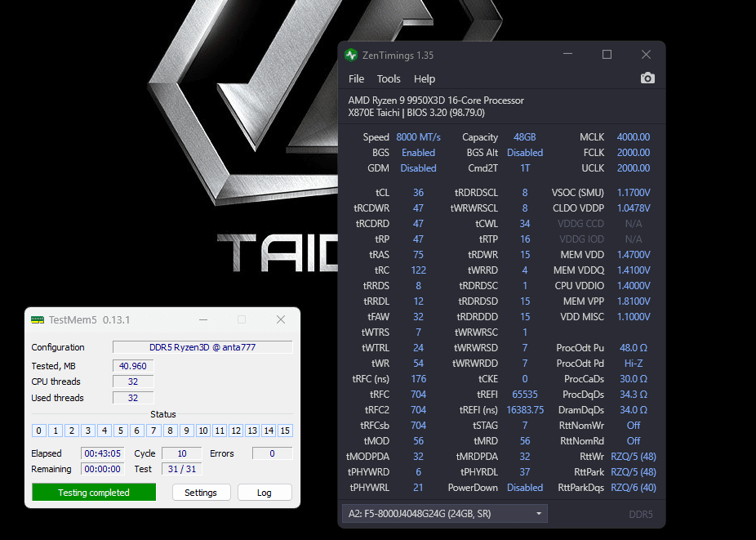Click the tREFI value 65535
Image resolution: width=756 pixels, height=540 pixels.
click(525, 395)
